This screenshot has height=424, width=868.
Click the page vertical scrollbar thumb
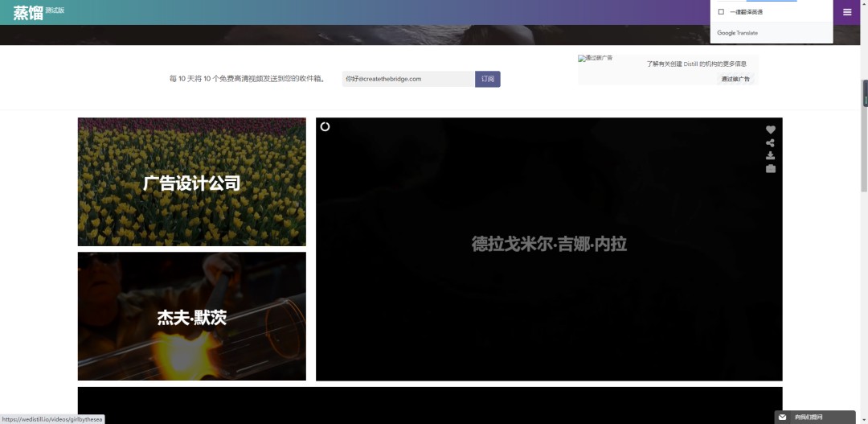point(865,136)
